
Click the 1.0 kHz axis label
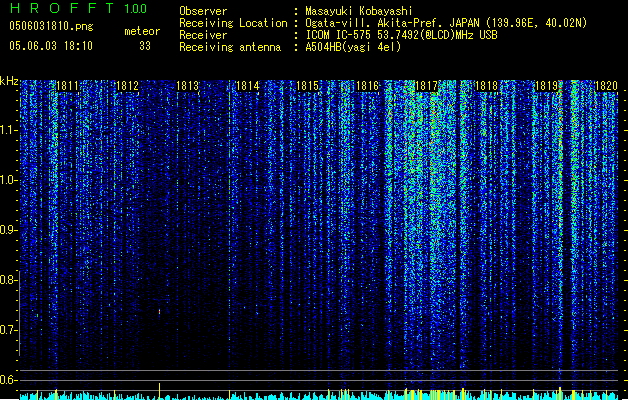[x=8, y=180]
